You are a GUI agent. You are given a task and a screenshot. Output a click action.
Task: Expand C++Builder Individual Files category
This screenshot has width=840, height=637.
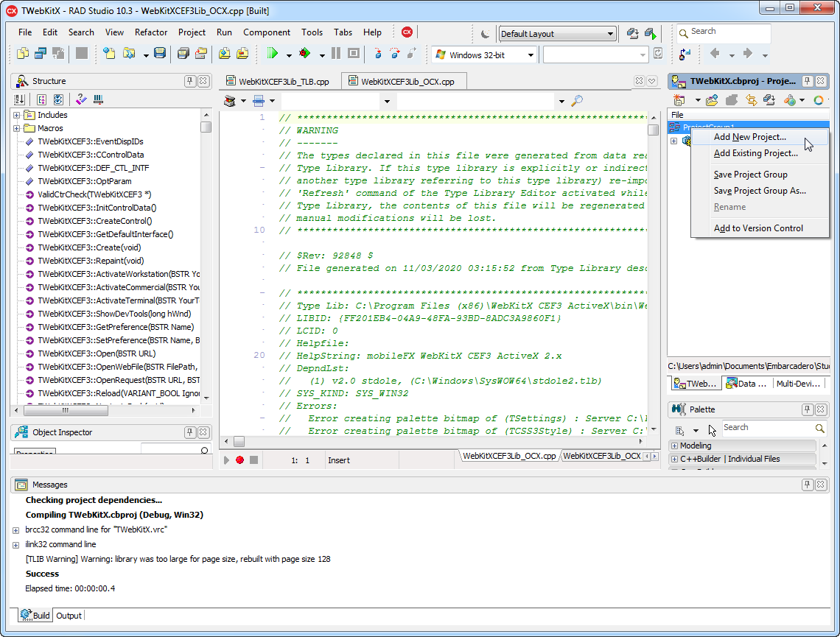tap(675, 459)
